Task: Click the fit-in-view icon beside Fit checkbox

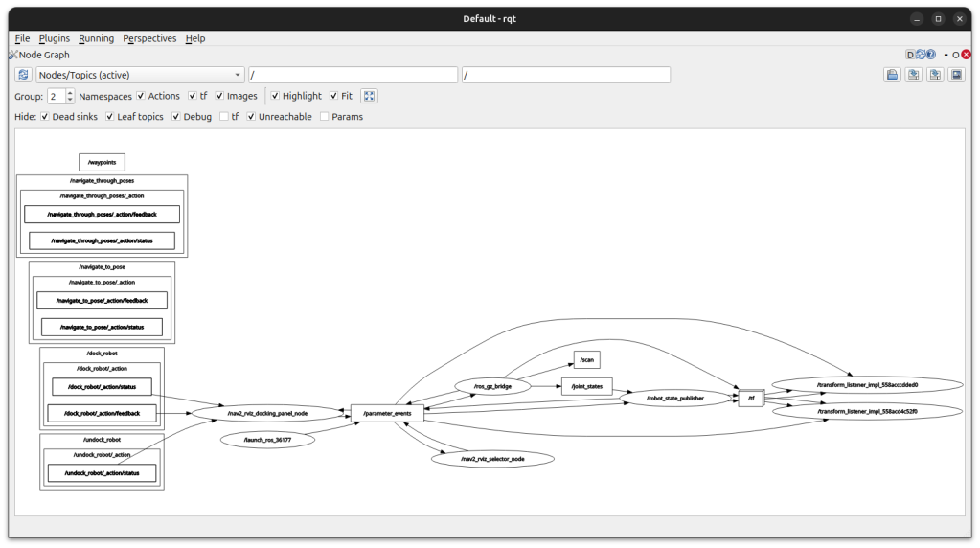Action: click(x=370, y=96)
